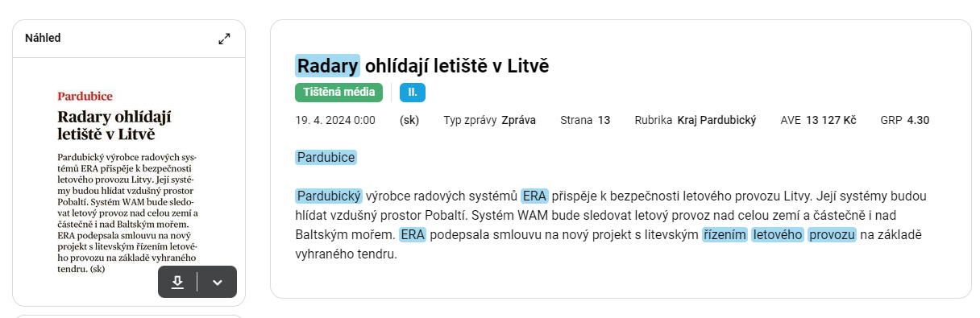
Task: Click the highlighted word provozu
Action: [x=832, y=234]
